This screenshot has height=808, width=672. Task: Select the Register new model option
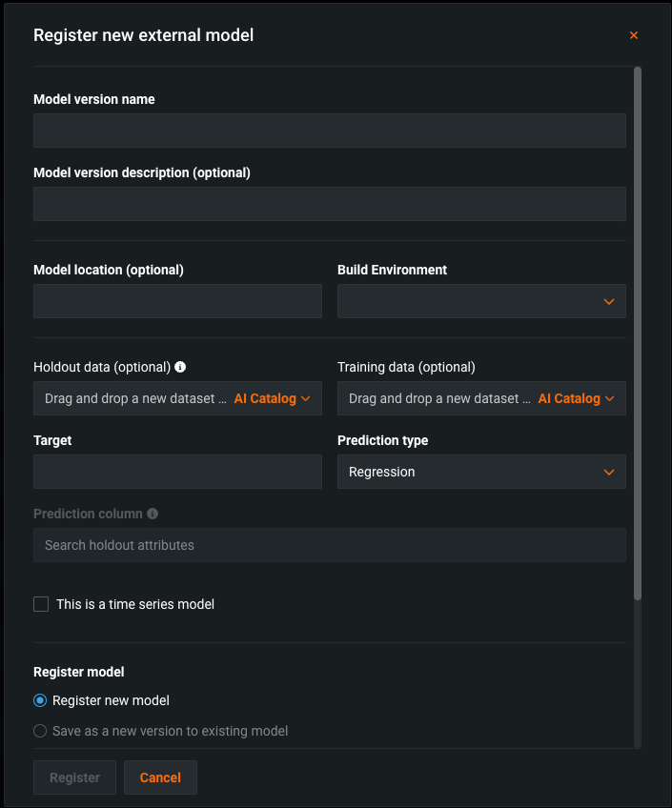[x=40, y=701]
